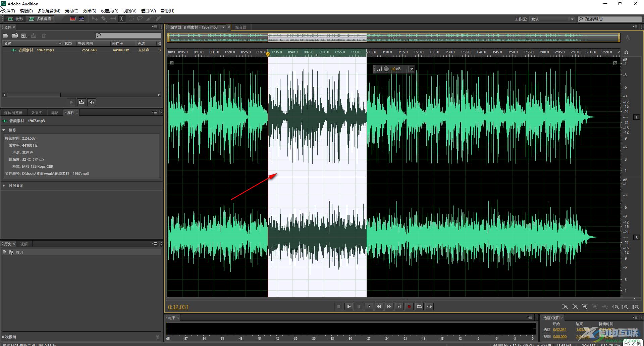The image size is (644, 346).
Task: Click the import file icon in Files panel
Action: 15,35
